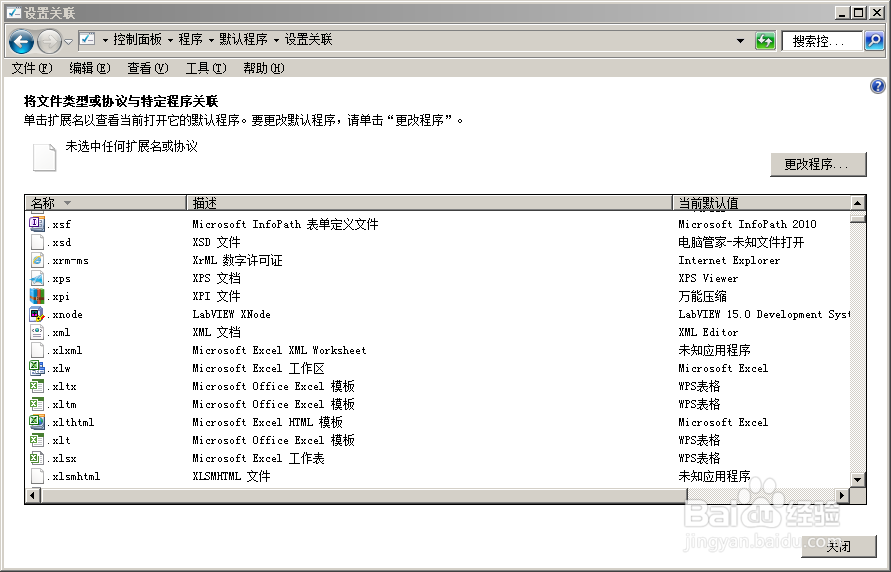This screenshot has height=572, width=891.
Task: Select the .xrm-ms file icon
Action: (37, 260)
